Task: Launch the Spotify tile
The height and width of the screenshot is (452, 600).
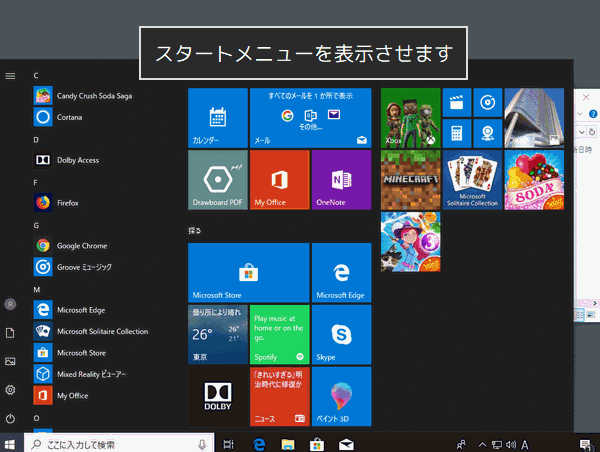Action: click(x=278, y=334)
